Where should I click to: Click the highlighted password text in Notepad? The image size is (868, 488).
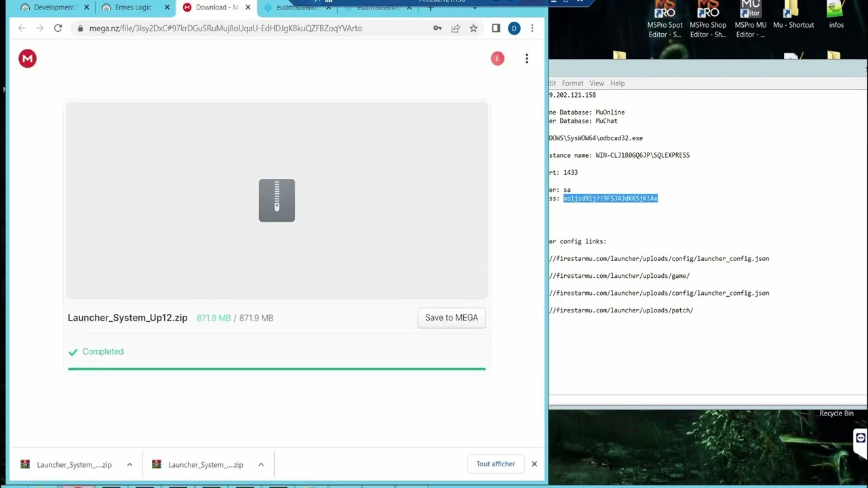(610, 199)
